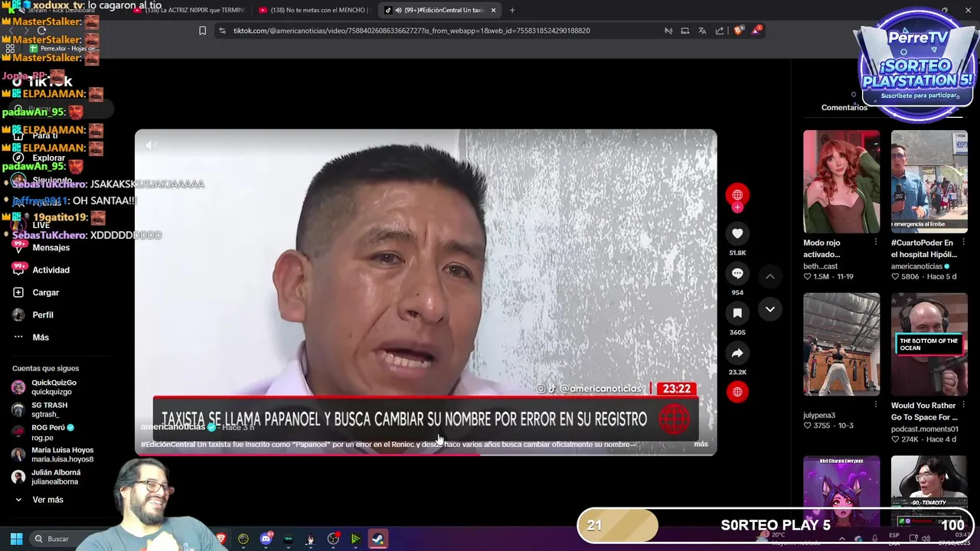
Task: Open '#CuartoPoder En el hospital' video thumbnail
Action: point(929,181)
